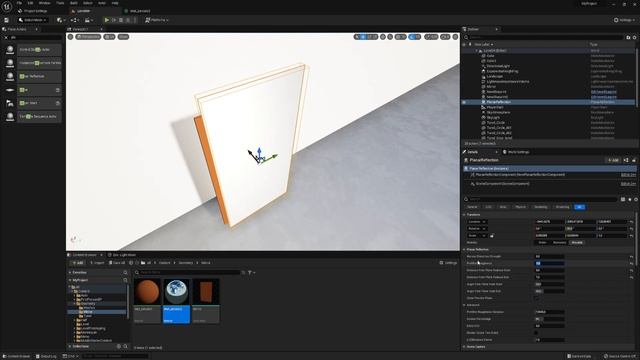The image size is (640, 360).
Task: Click the Outliner add folder icon
Action: pos(628,37)
